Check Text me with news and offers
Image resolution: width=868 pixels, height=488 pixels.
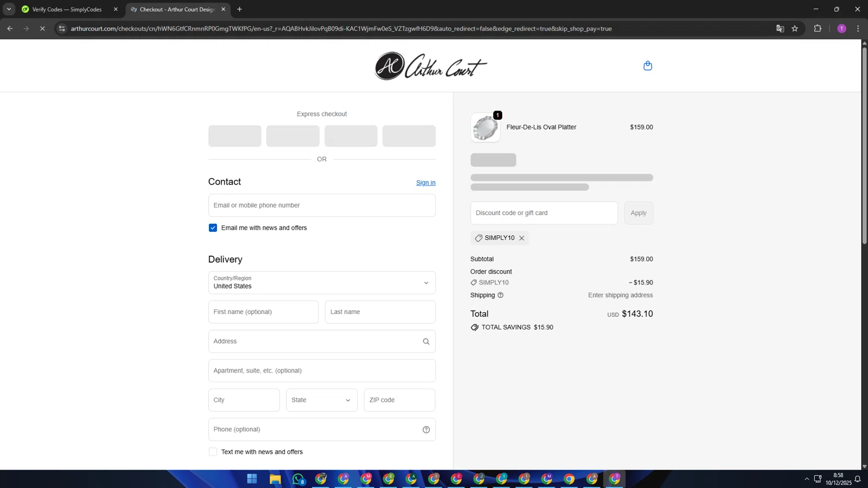tap(213, 452)
